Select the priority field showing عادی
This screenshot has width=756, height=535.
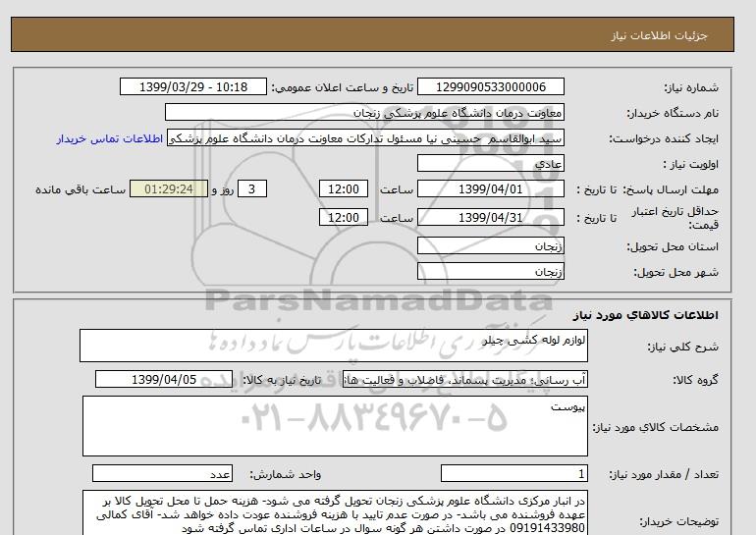[490, 163]
